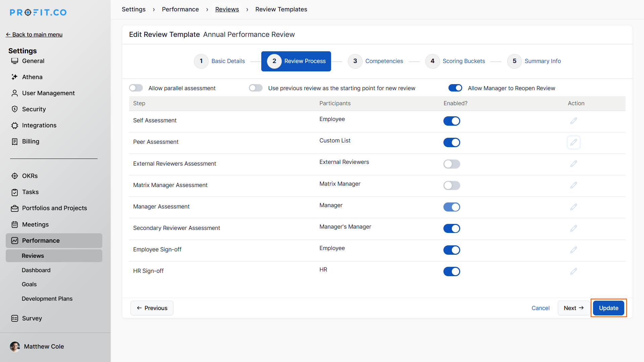Click the Cancel link

(540, 308)
